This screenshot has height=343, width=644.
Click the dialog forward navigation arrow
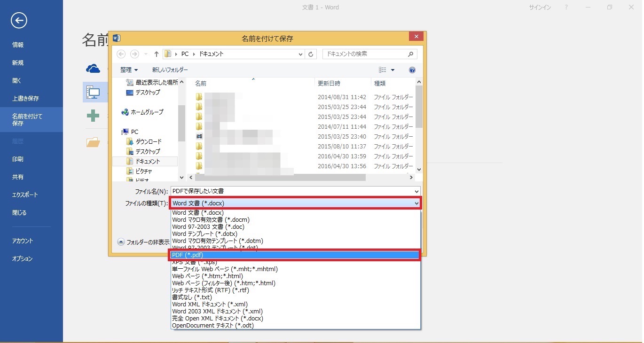(x=134, y=54)
